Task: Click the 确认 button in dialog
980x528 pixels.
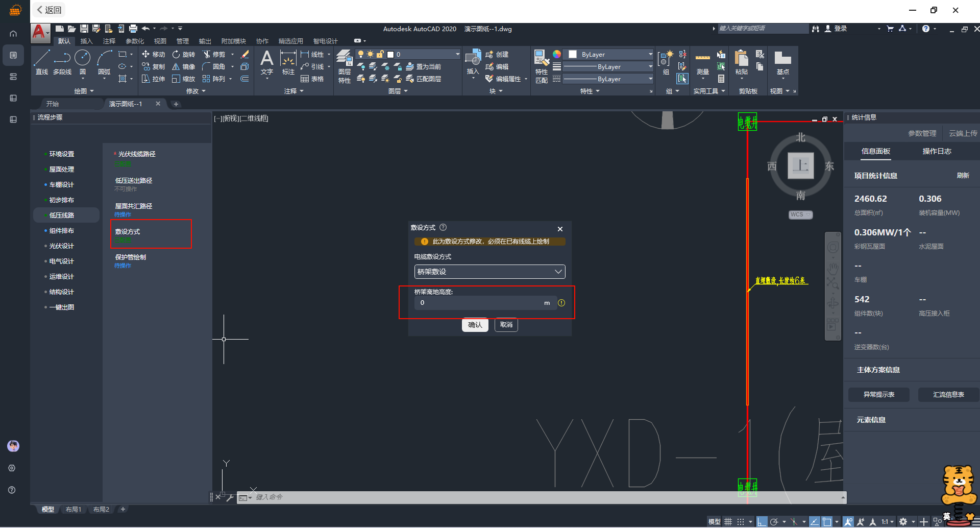Action: 475,325
